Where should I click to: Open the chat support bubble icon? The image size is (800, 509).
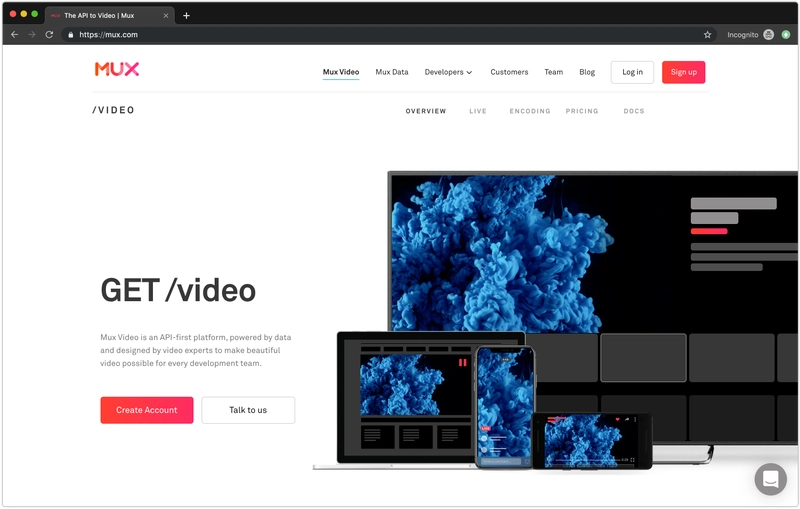coord(770,479)
